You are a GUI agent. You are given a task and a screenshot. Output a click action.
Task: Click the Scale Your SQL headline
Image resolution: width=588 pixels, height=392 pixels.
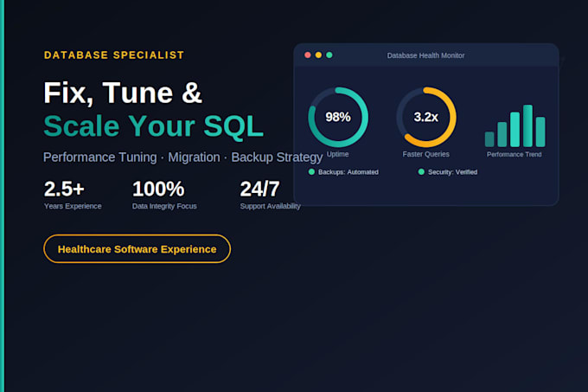pyautogui.click(x=153, y=126)
